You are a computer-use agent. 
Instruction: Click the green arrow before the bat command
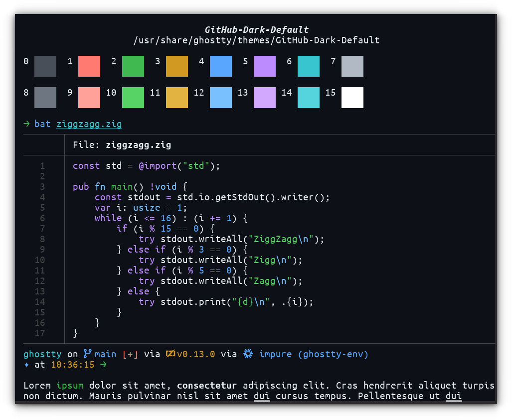click(x=26, y=124)
